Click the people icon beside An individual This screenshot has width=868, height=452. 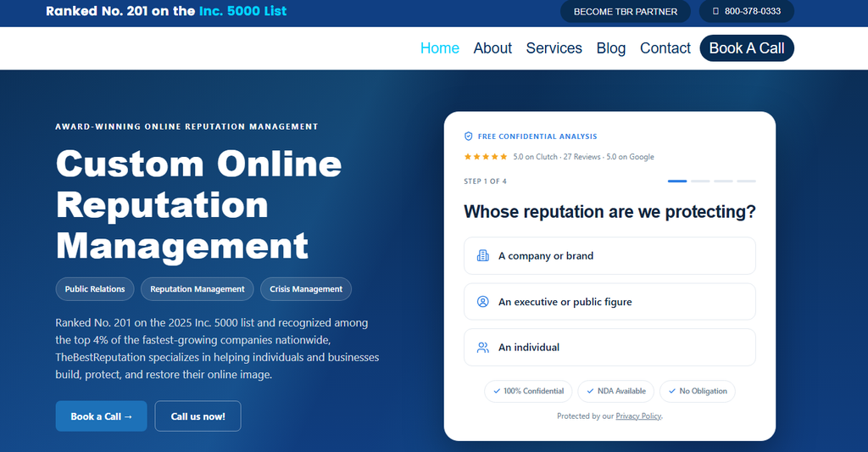click(482, 348)
